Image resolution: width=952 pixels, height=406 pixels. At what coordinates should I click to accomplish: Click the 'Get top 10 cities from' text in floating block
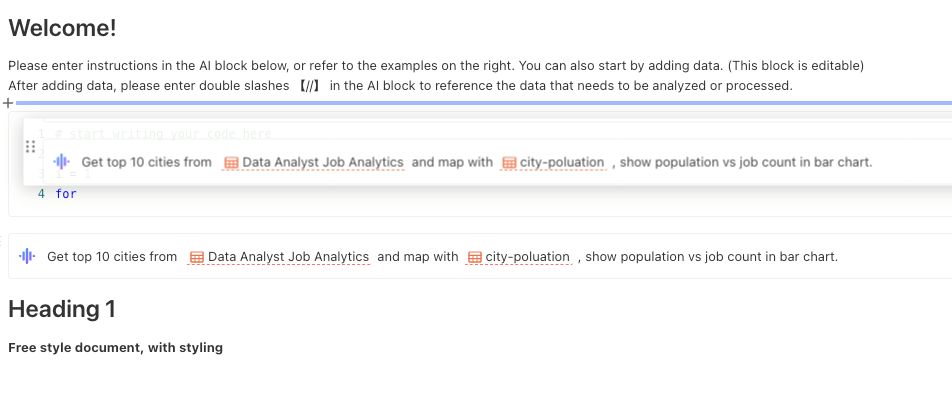pos(146,162)
